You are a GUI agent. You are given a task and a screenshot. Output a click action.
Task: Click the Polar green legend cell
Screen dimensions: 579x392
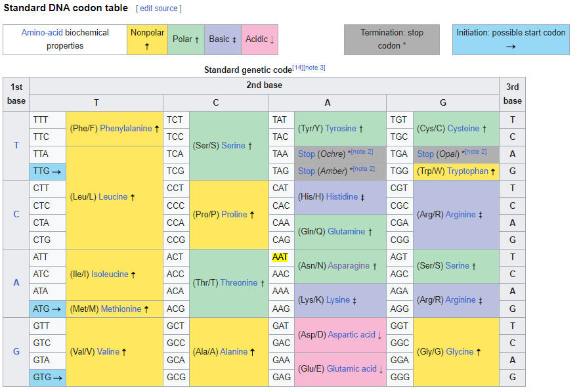point(186,40)
